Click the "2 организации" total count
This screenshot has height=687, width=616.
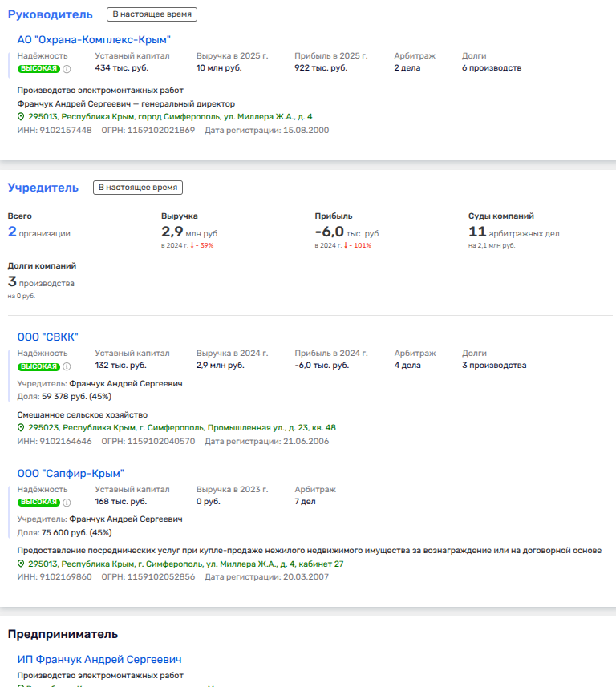(x=39, y=232)
